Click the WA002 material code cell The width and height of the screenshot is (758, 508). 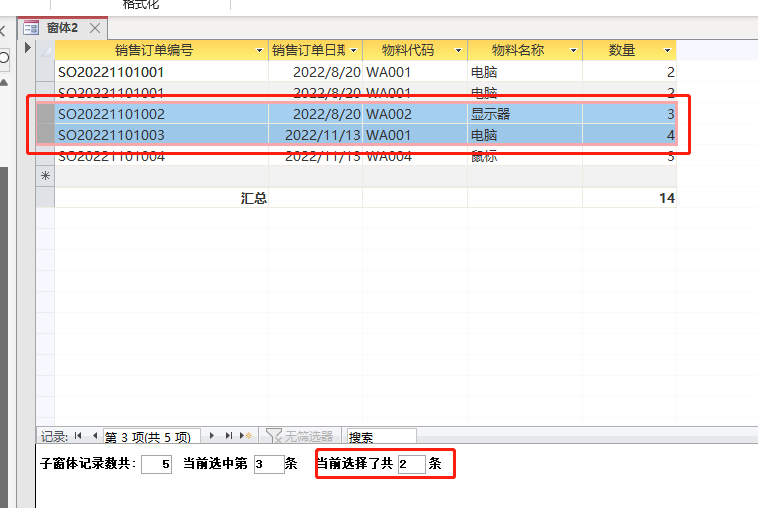(x=415, y=114)
